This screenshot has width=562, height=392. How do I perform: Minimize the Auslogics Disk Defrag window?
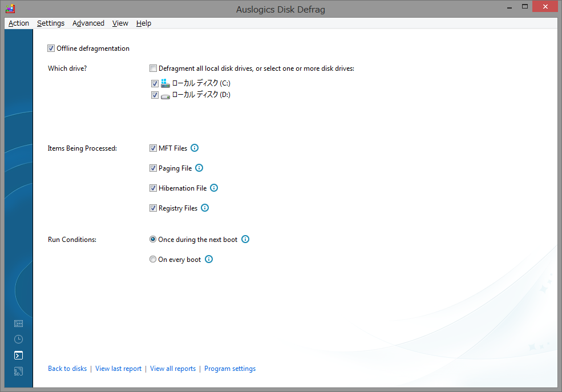click(510, 7)
